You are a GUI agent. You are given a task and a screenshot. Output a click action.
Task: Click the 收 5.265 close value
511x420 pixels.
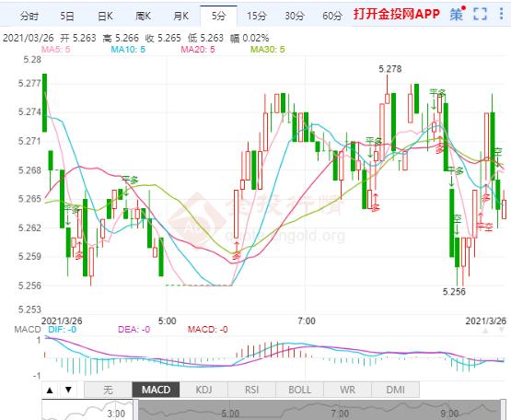[163, 38]
